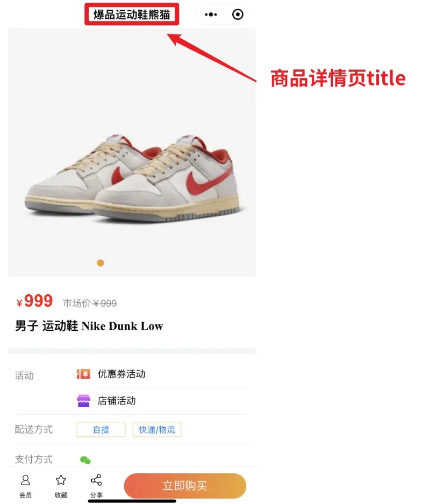Click the purple store activity icon
This screenshot has width=429, height=504.
[83, 401]
